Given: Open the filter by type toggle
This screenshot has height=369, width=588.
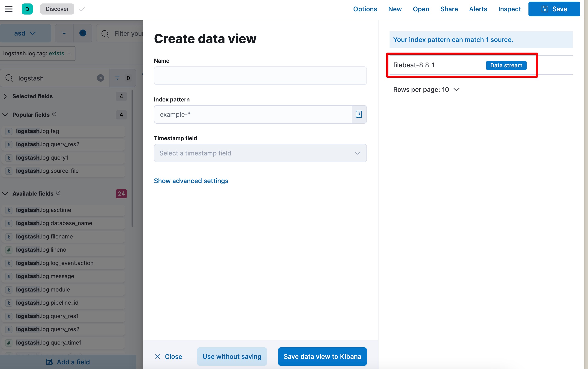Looking at the screenshot, I should tap(122, 78).
